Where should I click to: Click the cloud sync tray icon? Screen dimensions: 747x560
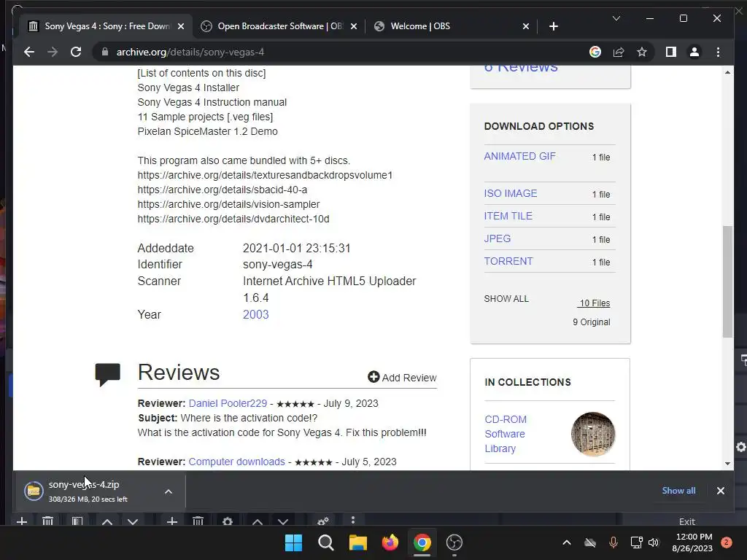(x=589, y=542)
